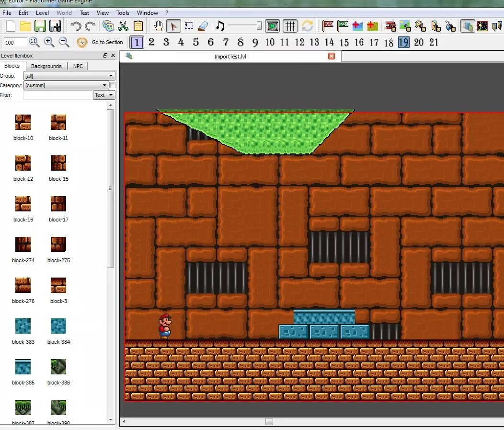Screen dimensions: 504x430
Task: Paste from the clipboard icon
Action: (138, 26)
